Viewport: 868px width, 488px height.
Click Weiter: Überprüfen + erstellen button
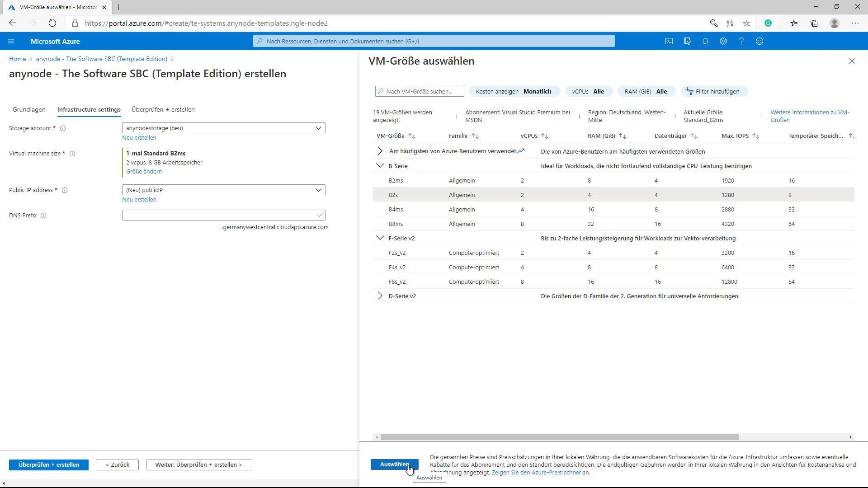point(199,465)
